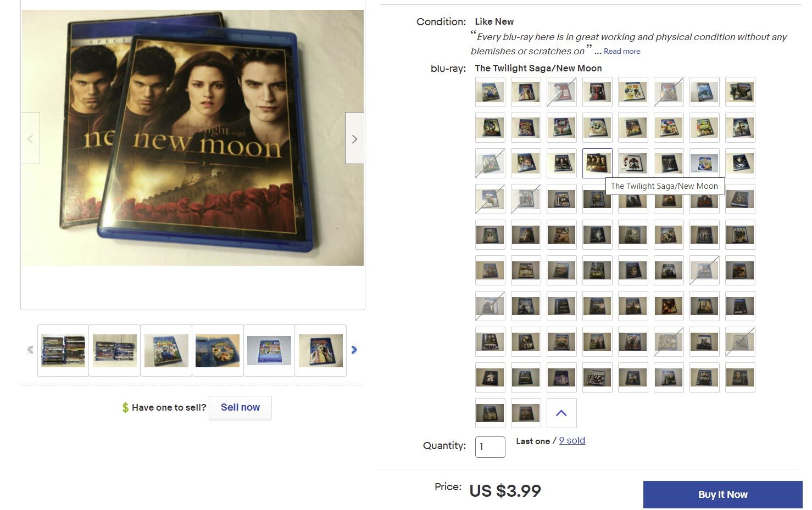
Task: Pick the first blu-ray variation in grid
Action: [x=490, y=92]
